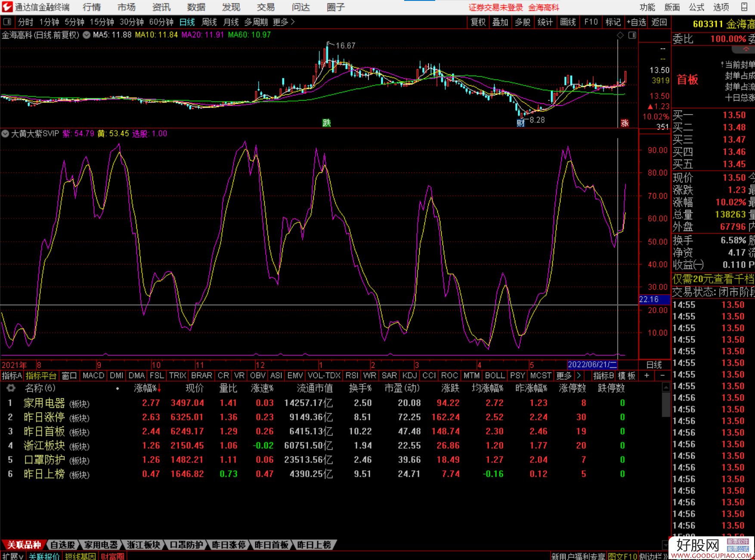Switch to 5分钟 period
This screenshot has height=560, width=755.
(74, 22)
